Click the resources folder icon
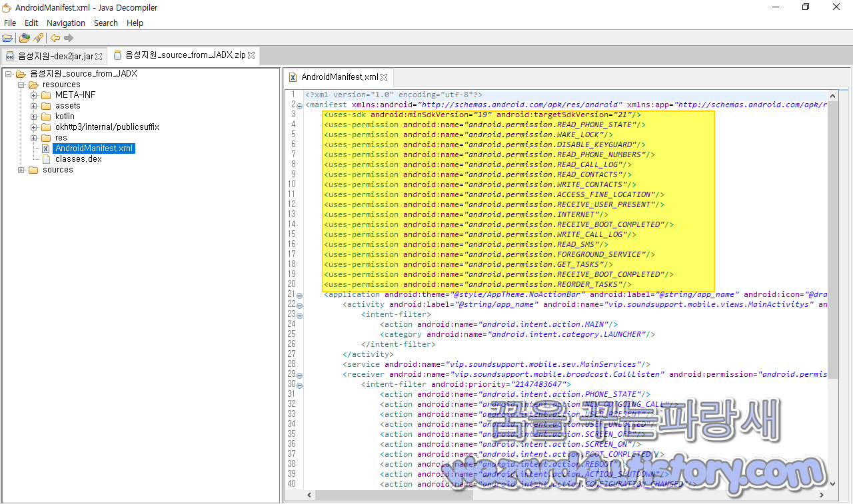 coord(33,85)
